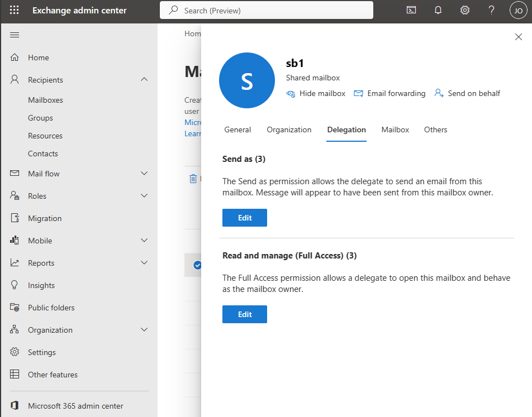Open the help question mark icon
Image resolution: width=532 pixels, height=417 pixels.
[x=491, y=10]
